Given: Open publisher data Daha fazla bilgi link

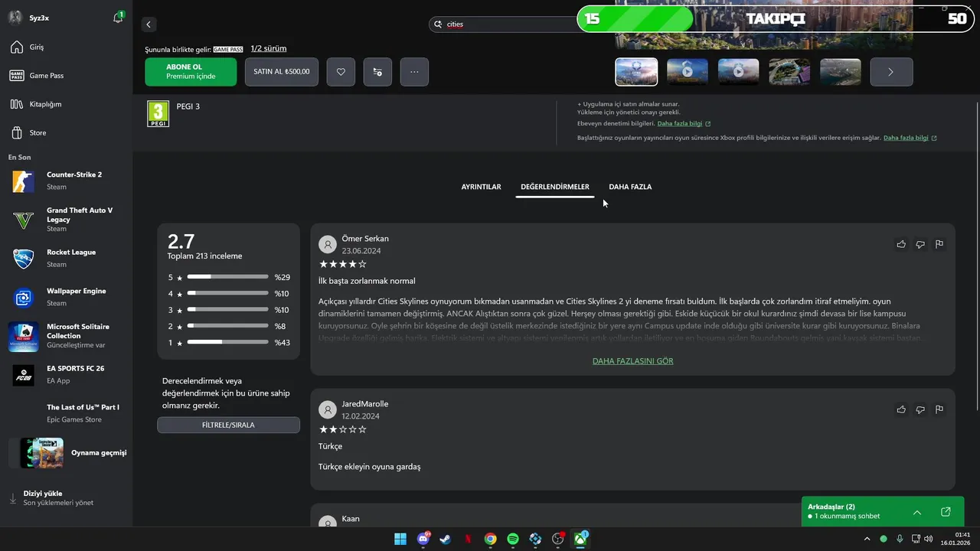Looking at the screenshot, I should 910,138.
